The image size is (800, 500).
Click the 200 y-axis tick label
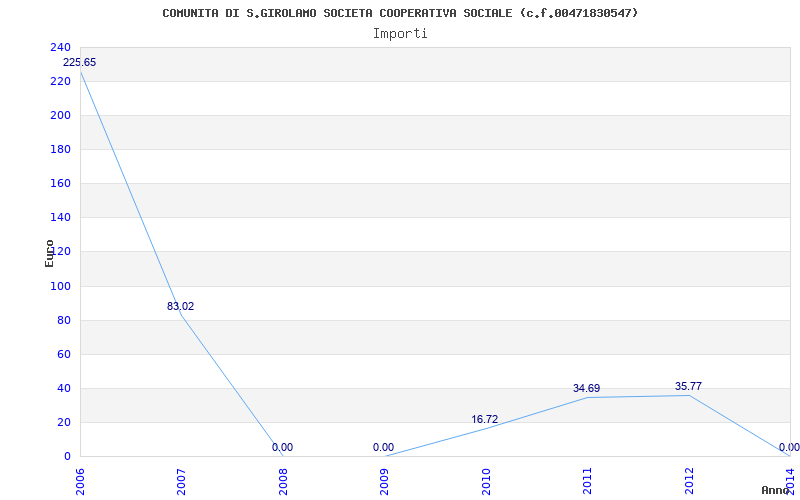point(60,115)
